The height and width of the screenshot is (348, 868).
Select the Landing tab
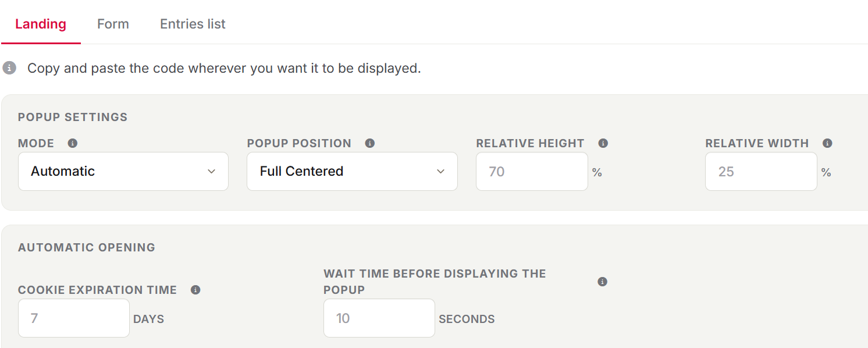(x=41, y=24)
